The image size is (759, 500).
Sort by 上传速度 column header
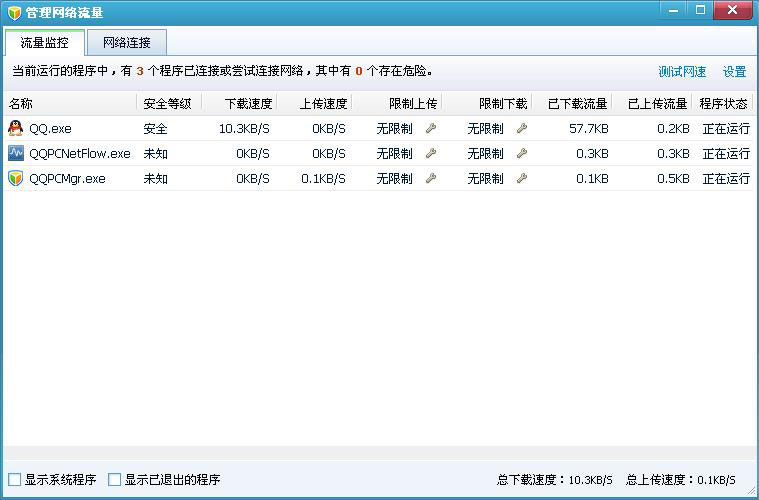pyautogui.click(x=315, y=104)
